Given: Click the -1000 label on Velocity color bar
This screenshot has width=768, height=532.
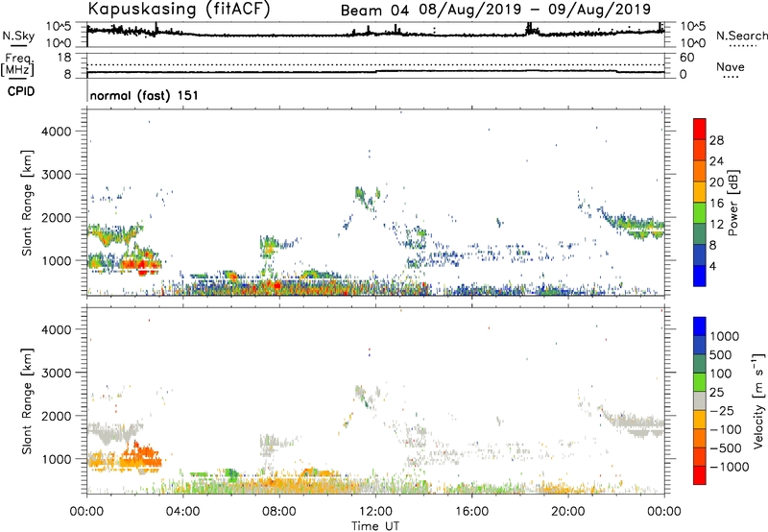Looking at the screenshot, I should click(729, 467).
